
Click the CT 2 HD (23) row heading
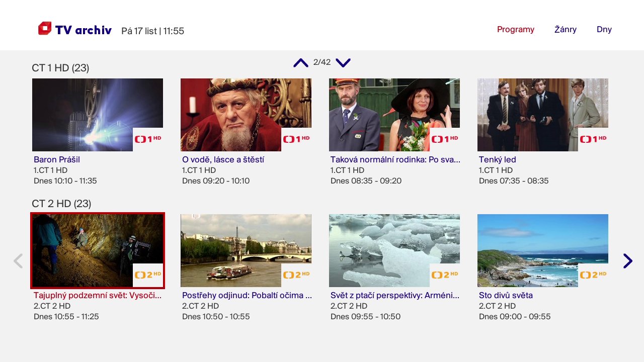pyautogui.click(x=61, y=204)
